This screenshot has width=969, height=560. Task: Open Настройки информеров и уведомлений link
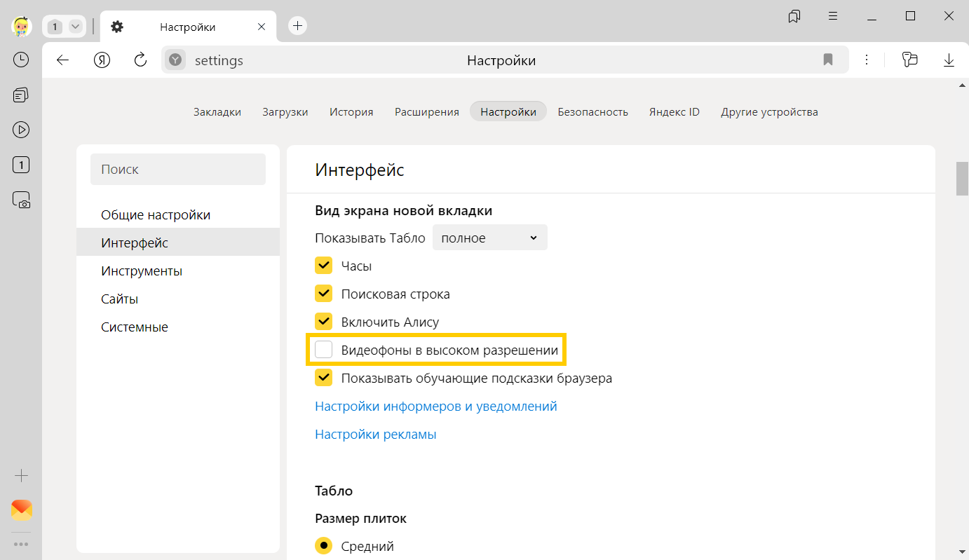(435, 406)
